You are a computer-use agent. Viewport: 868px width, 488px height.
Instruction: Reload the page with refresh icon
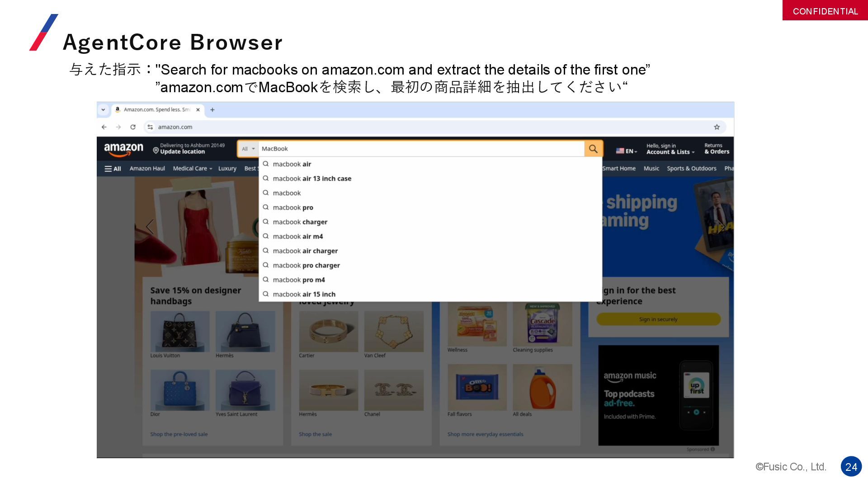pos(133,127)
